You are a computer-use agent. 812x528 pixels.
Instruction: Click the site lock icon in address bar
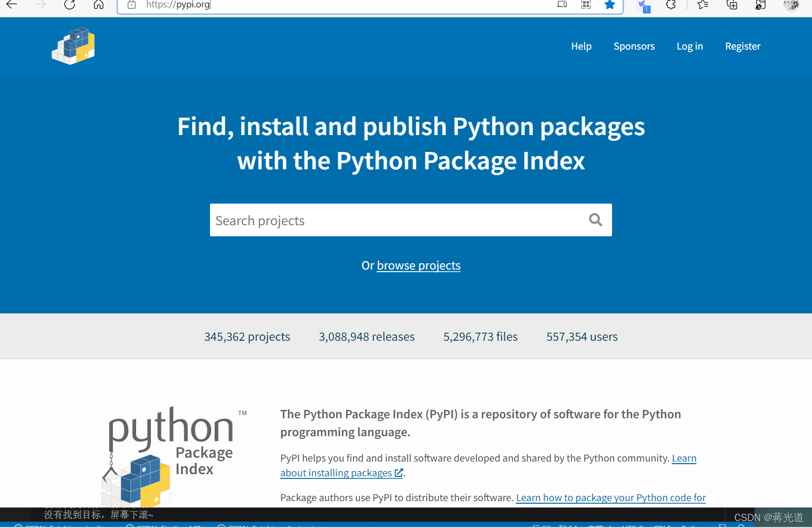[132, 5]
